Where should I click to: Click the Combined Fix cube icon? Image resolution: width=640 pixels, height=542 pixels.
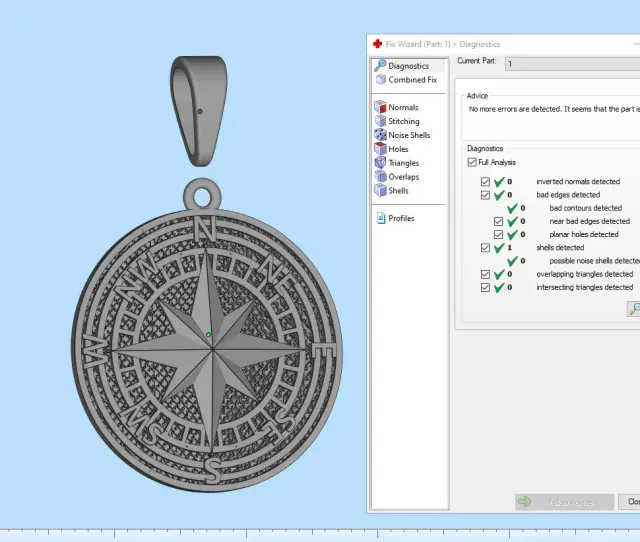(x=380, y=80)
